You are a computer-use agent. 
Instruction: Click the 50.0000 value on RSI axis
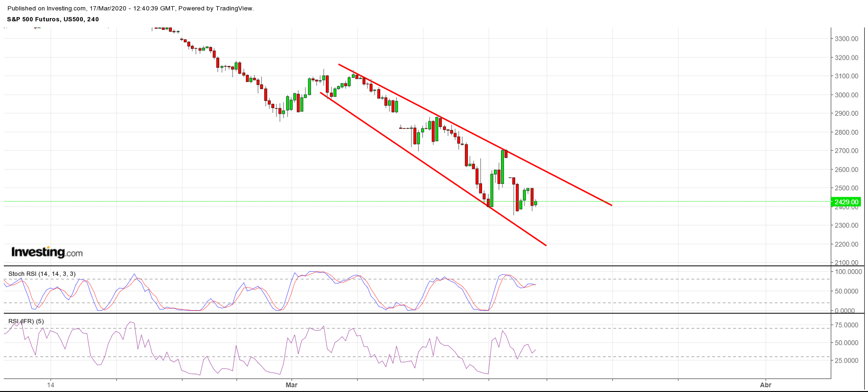point(847,343)
